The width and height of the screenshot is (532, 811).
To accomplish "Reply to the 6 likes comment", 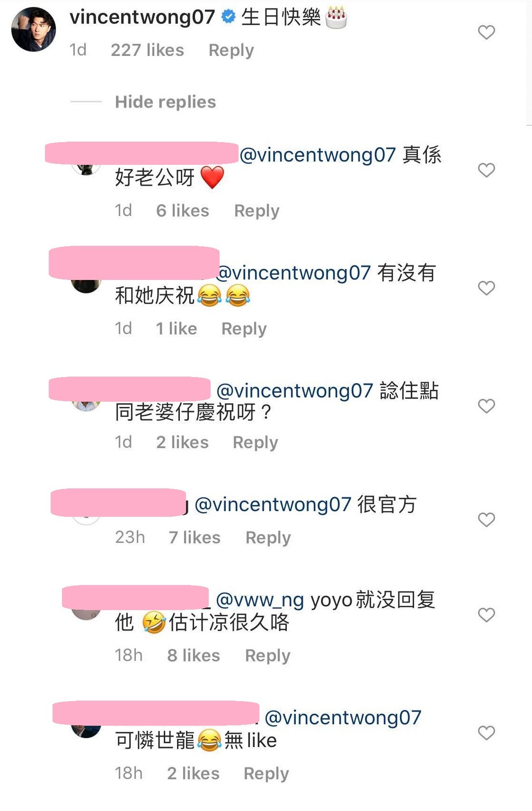I will coord(257,211).
